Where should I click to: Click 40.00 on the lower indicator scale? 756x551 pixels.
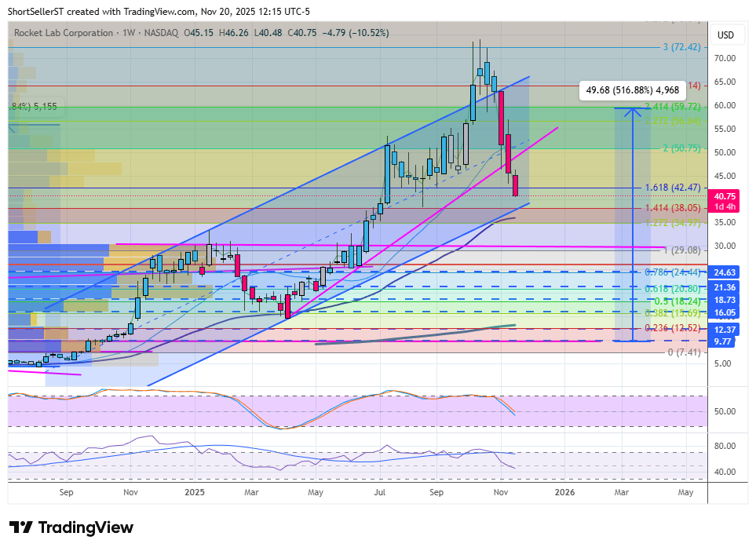[725, 472]
